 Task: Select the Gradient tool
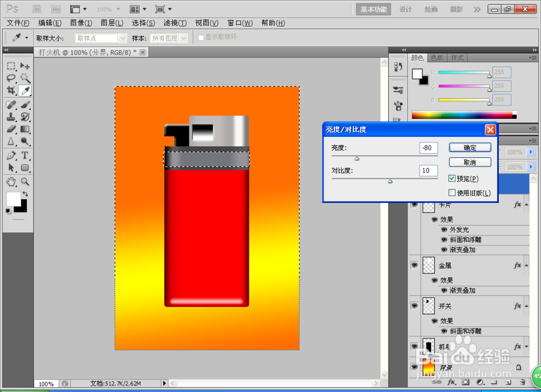pyautogui.click(x=25, y=129)
